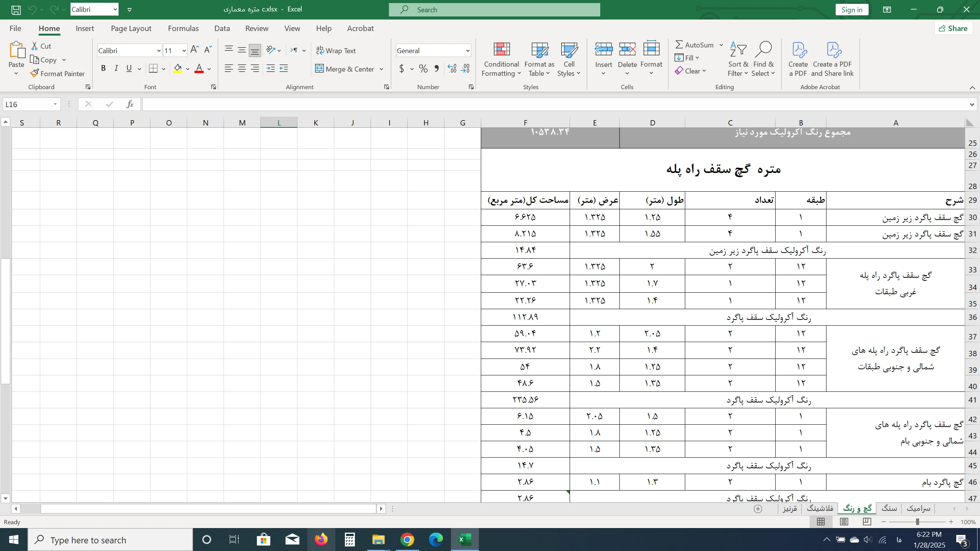Click the Merge & Center icon

pos(319,69)
